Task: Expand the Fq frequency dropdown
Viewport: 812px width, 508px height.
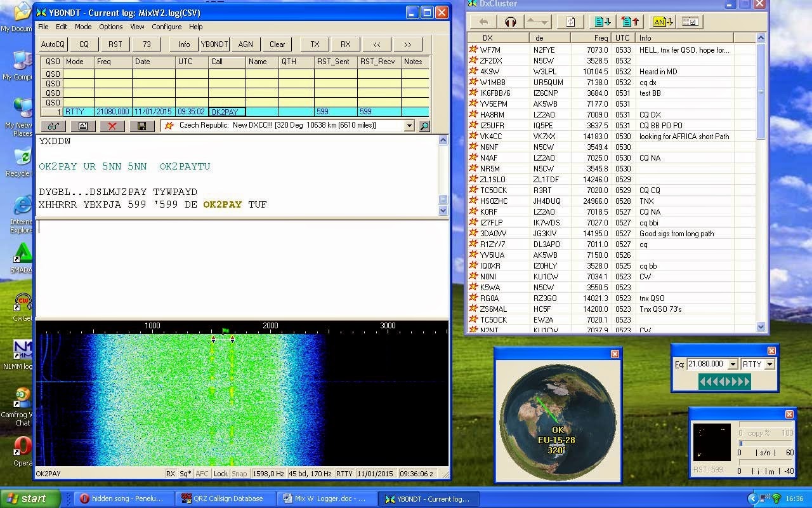Action: click(733, 364)
